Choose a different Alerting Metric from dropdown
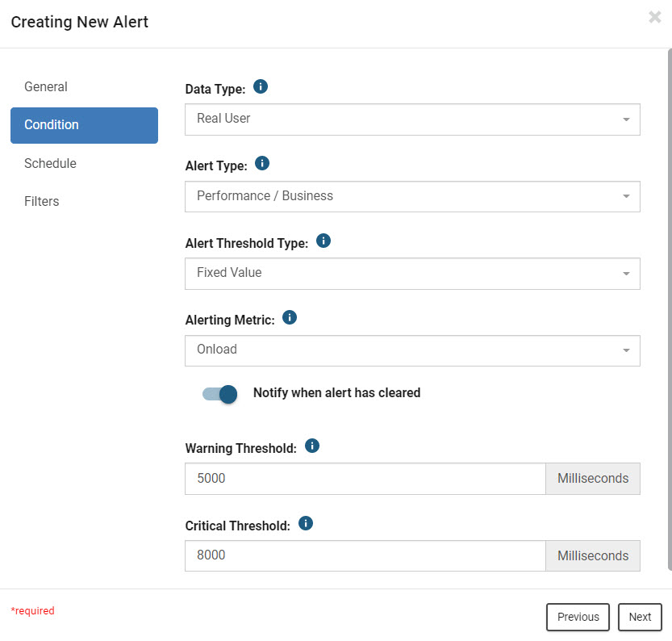 click(412, 350)
